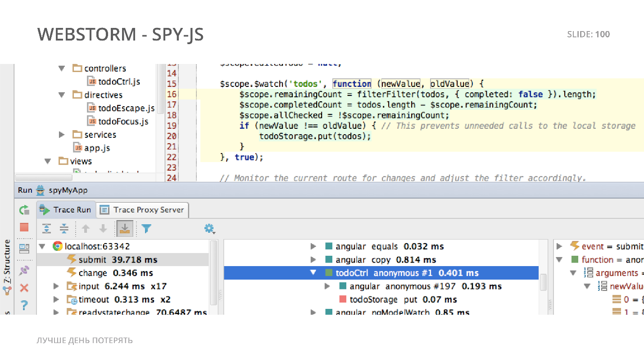Click the 'function' keyword on line 15
The width and height of the screenshot is (644, 362).
tap(352, 84)
